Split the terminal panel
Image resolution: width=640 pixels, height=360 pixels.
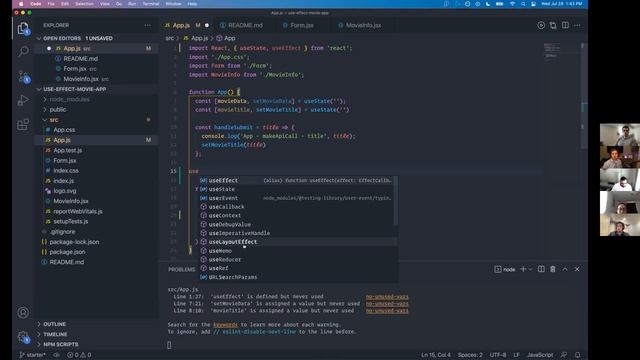coord(541,269)
